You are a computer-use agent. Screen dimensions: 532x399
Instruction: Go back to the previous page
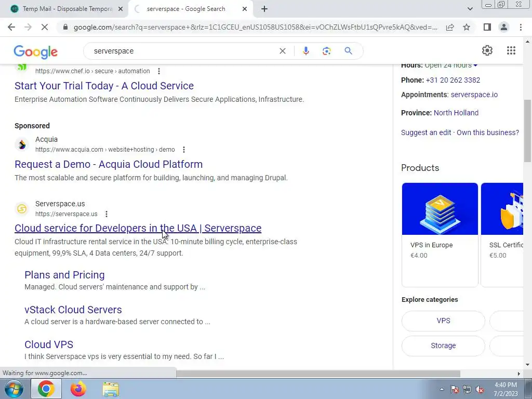click(11, 27)
